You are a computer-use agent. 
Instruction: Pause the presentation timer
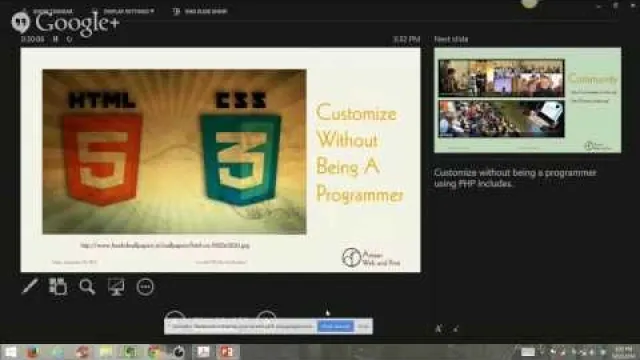[x=56, y=39]
